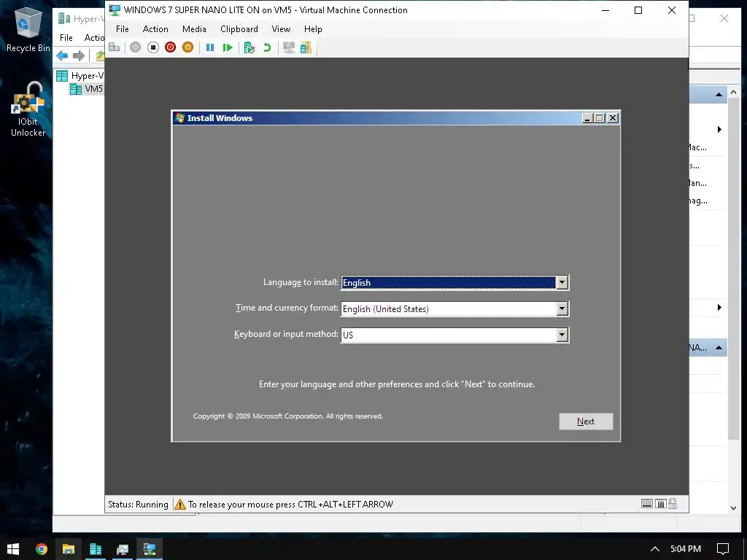Click the 5:04 PM taskbar clock
This screenshot has height=560, width=747.
coord(686,549)
